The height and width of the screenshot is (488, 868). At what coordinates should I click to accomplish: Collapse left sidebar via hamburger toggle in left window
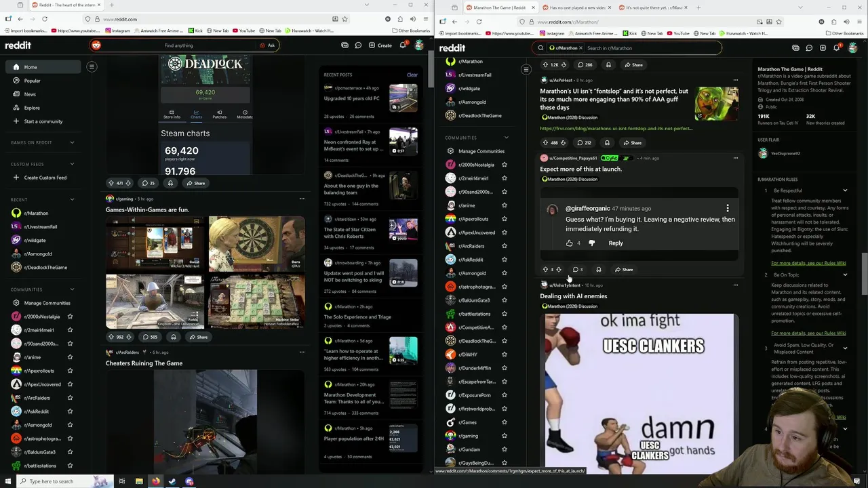[x=92, y=66]
